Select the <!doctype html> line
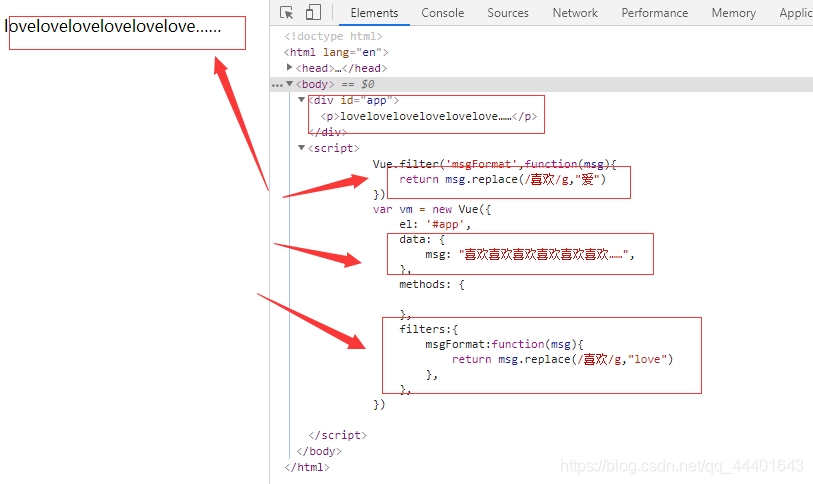 (333, 36)
